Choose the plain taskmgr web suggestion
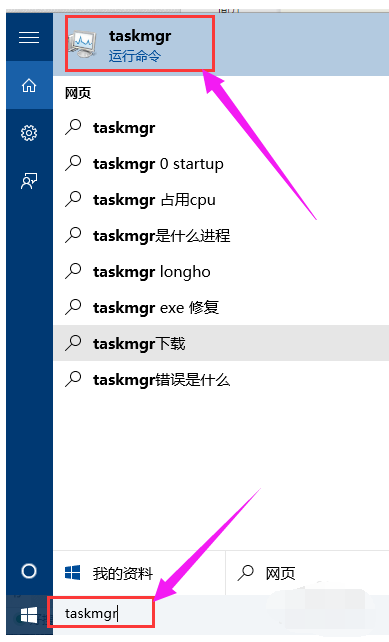The width and height of the screenshot is (389, 642). tap(221, 128)
